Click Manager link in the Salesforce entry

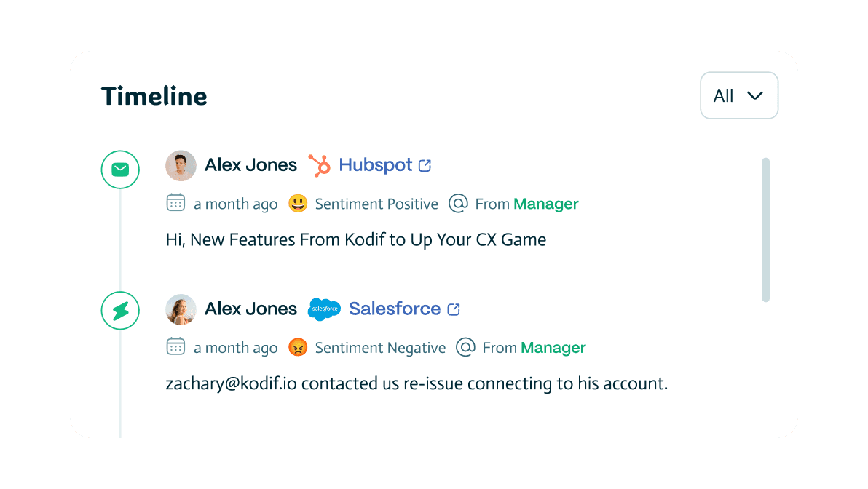click(x=553, y=348)
